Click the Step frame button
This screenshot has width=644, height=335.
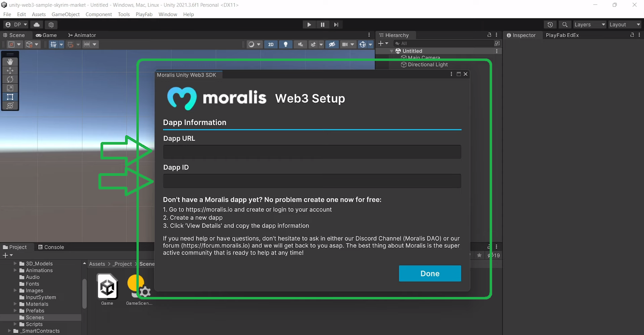click(x=336, y=25)
